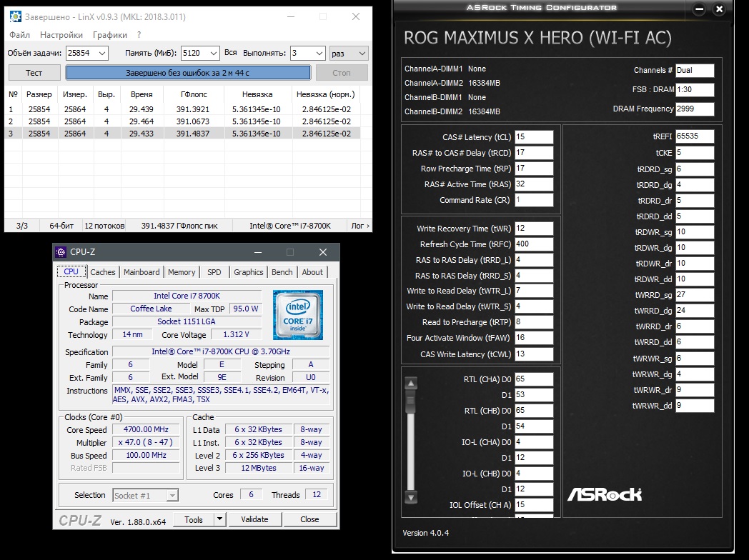This screenshot has width=749, height=560.
Task: Click the Refresh Cycle Time (tRFC) field
Action: click(534, 244)
